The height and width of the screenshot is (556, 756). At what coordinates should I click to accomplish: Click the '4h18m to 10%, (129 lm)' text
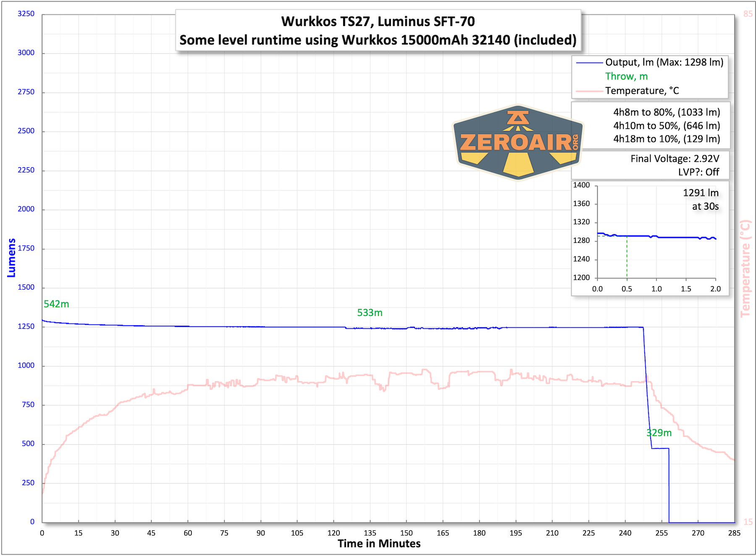(x=667, y=139)
